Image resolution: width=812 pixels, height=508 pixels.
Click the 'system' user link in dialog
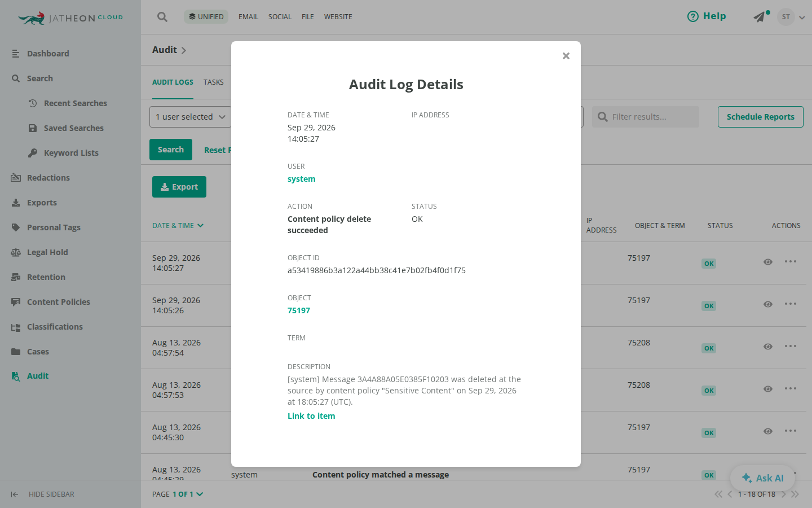302,179
